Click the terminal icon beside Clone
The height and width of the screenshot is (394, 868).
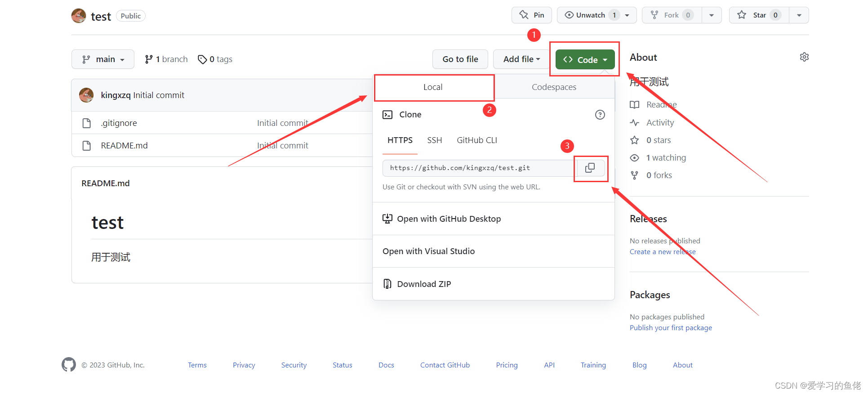click(x=387, y=115)
